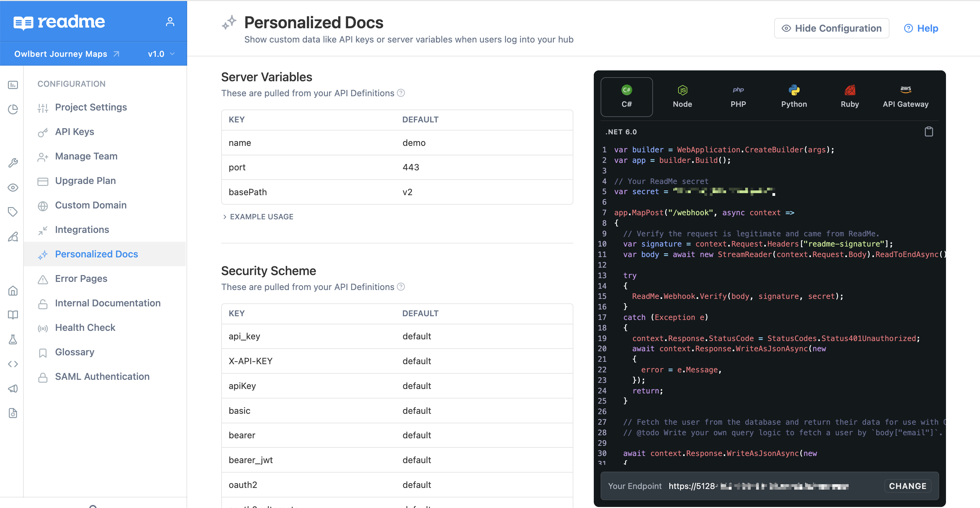The width and height of the screenshot is (980, 508).
Task: Open the tag icon in left rail
Action: pyautogui.click(x=13, y=212)
